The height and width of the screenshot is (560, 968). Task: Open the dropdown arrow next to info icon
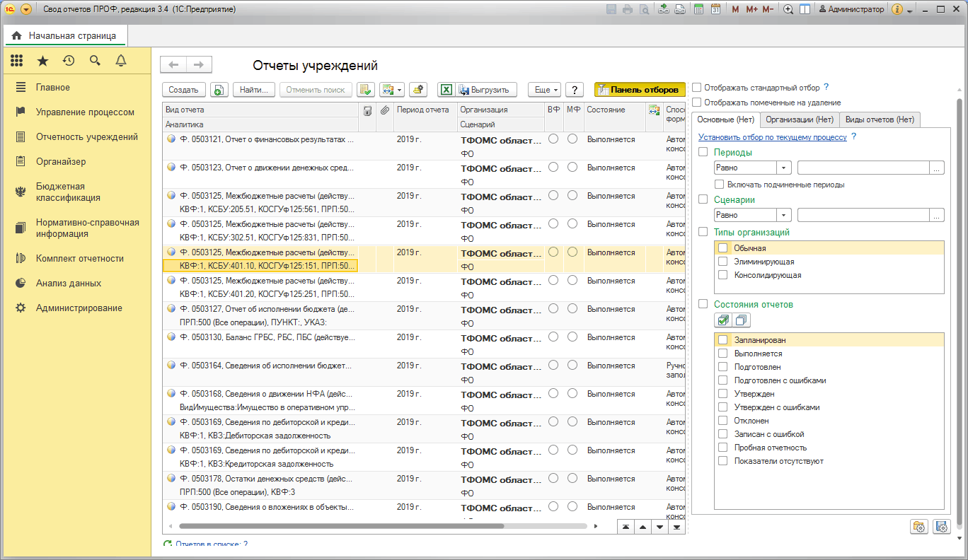click(909, 10)
